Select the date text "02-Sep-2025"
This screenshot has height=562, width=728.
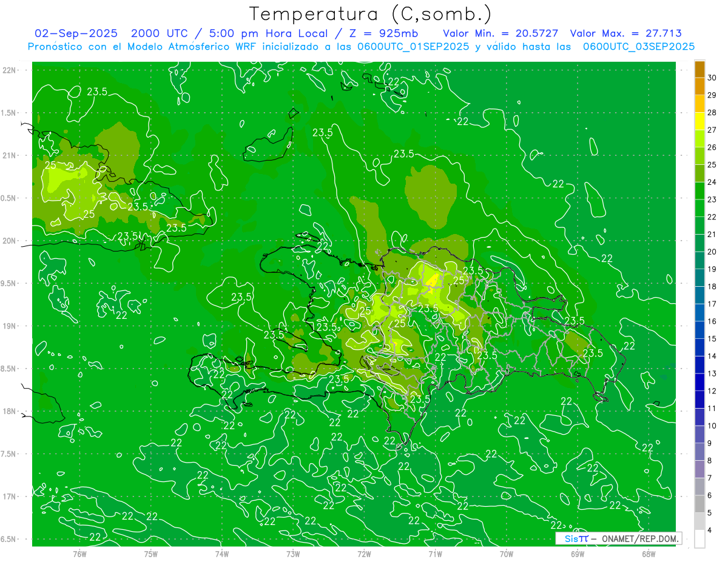tap(76, 33)
